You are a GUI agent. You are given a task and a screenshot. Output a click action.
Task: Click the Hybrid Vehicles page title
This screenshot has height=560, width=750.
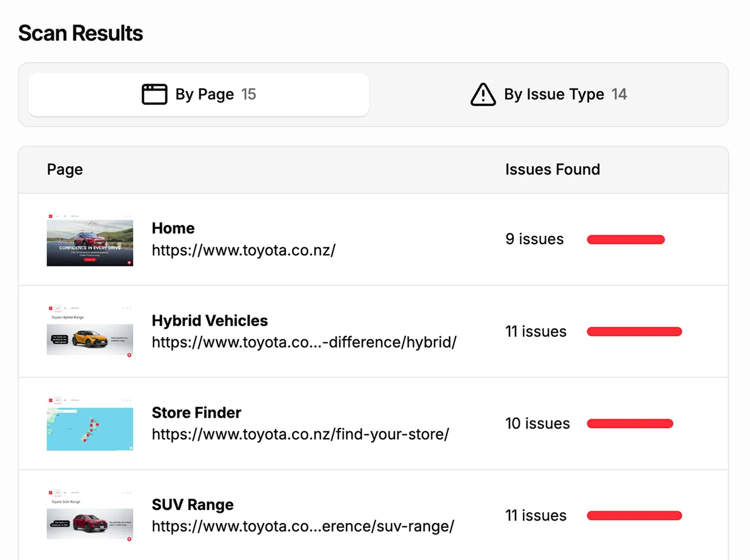click(x=210, y=321)
